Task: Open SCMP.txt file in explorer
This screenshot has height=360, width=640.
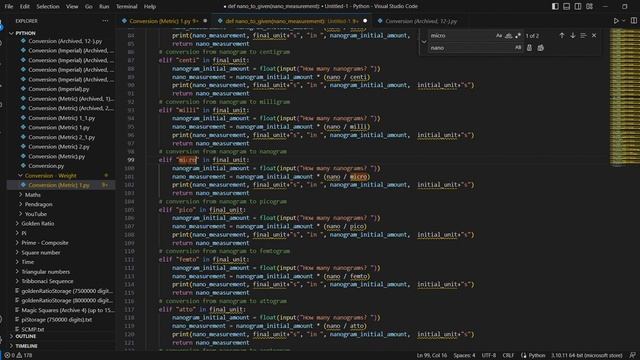Action: tap(33, 329)
